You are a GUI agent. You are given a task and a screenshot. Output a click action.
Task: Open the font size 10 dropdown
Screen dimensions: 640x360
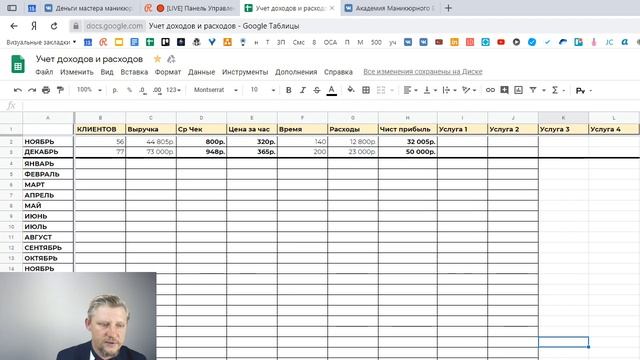click(262, 90)
